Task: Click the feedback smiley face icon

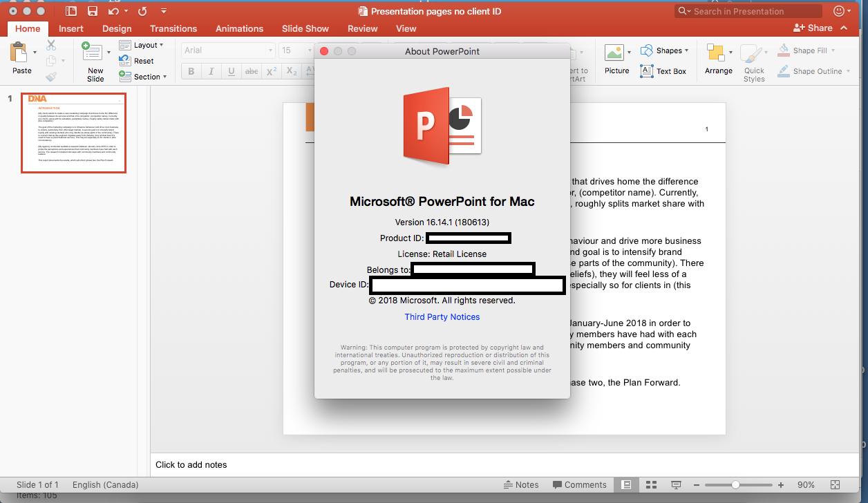Action: pyautogui.click(x=838, y=10)
